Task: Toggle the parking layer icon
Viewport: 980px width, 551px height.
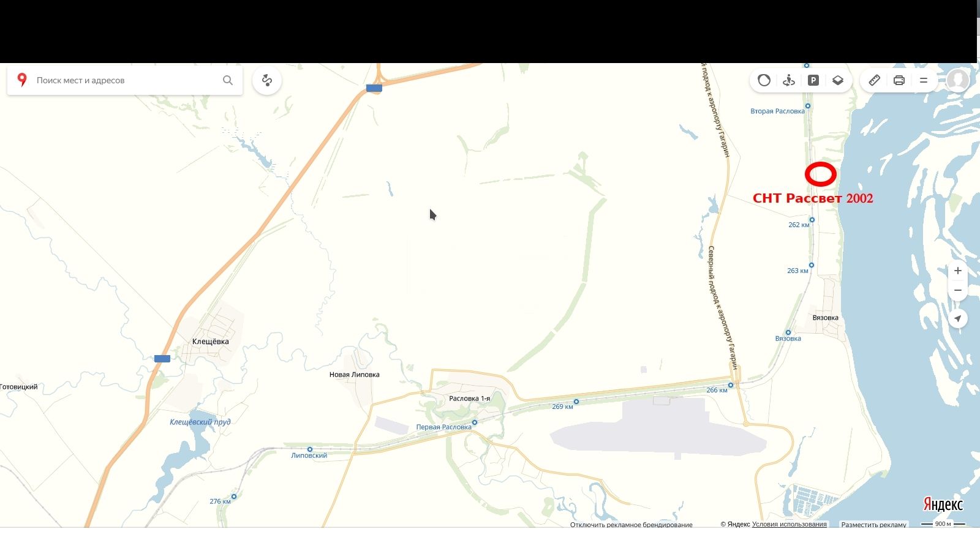Action: (x=813, y=80)
